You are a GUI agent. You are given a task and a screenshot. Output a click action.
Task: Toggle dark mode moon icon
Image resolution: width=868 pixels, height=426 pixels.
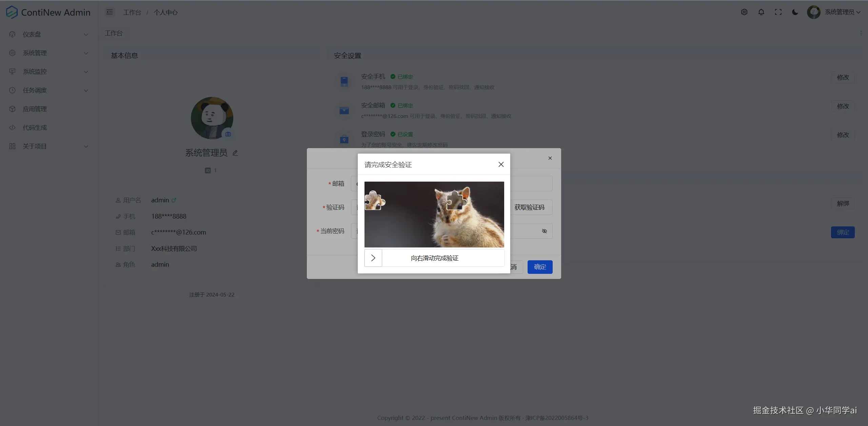795,12
